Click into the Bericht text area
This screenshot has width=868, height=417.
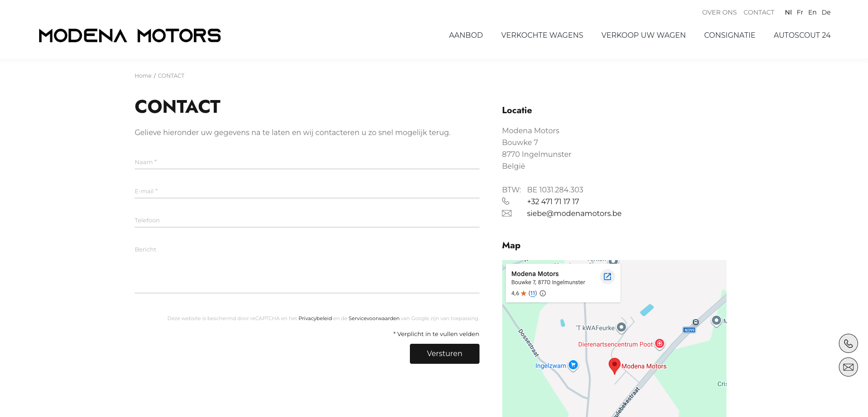tap(307, 267)
